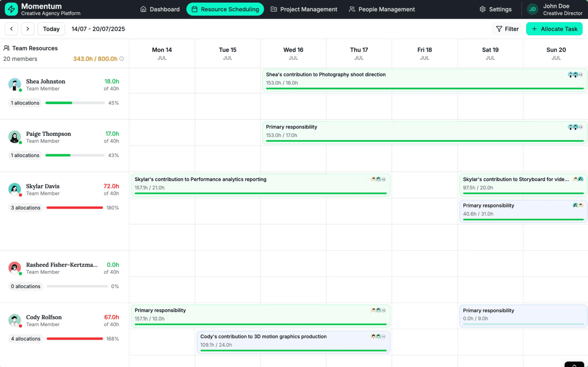The image size is (588, 367).
Task: Click Rasheed Fisher-Kertzmann's profile avatar
Action: (x=15, y=268)
